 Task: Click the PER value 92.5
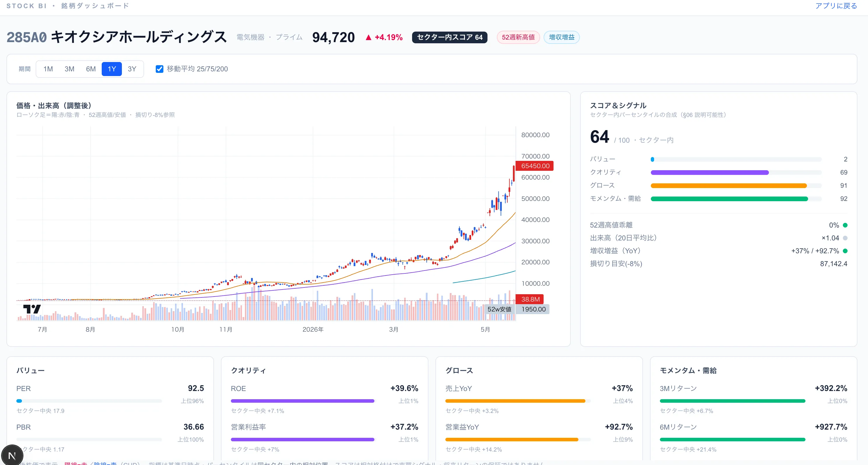[x=196, y=388]
